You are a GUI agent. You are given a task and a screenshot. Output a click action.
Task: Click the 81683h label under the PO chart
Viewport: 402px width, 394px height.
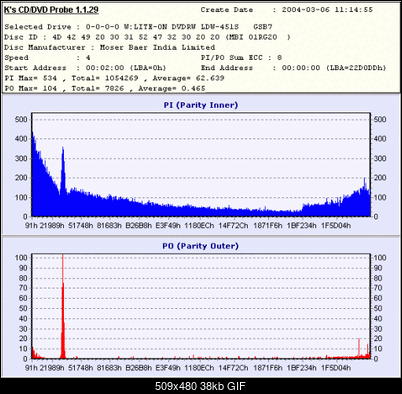[109, 368]
